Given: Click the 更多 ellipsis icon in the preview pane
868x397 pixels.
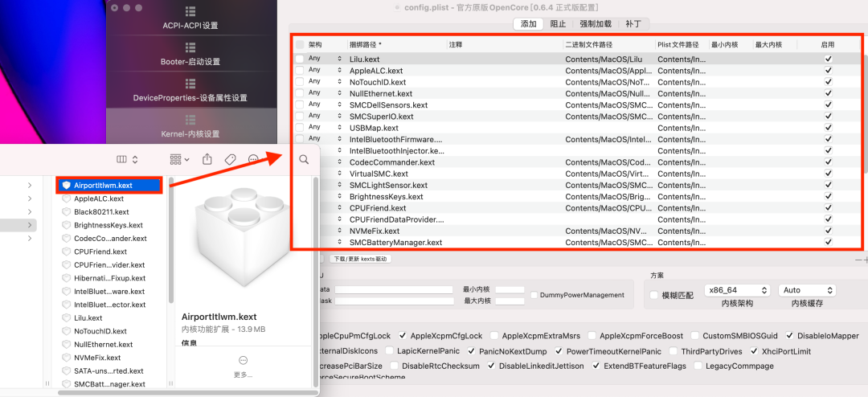Looking at the screenshot, I should [243, 360].
